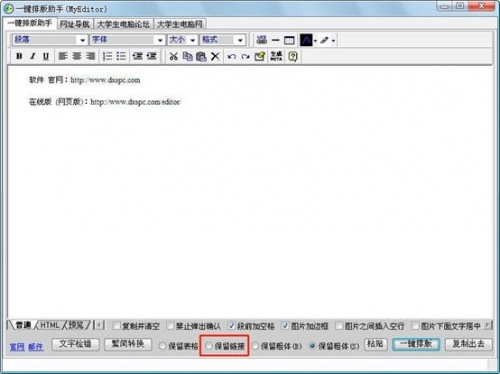Insert a bulleted list
Image resolution: width=500 pixels, height=374 pixels.
click(x=121, y=56)
